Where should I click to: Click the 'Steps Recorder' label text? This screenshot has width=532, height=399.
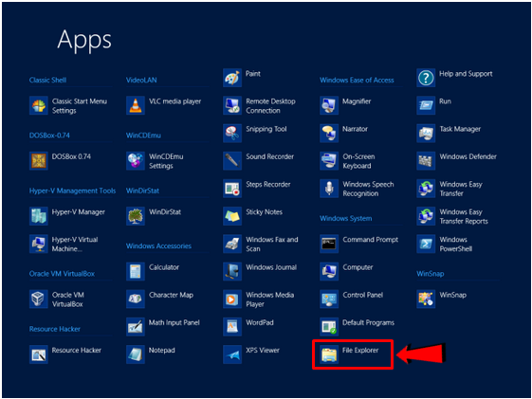pyautogui.click(x=268, y=185)
